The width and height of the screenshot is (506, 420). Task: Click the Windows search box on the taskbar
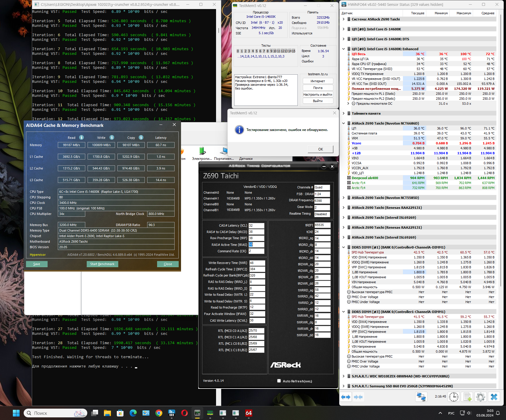[56, 413]
